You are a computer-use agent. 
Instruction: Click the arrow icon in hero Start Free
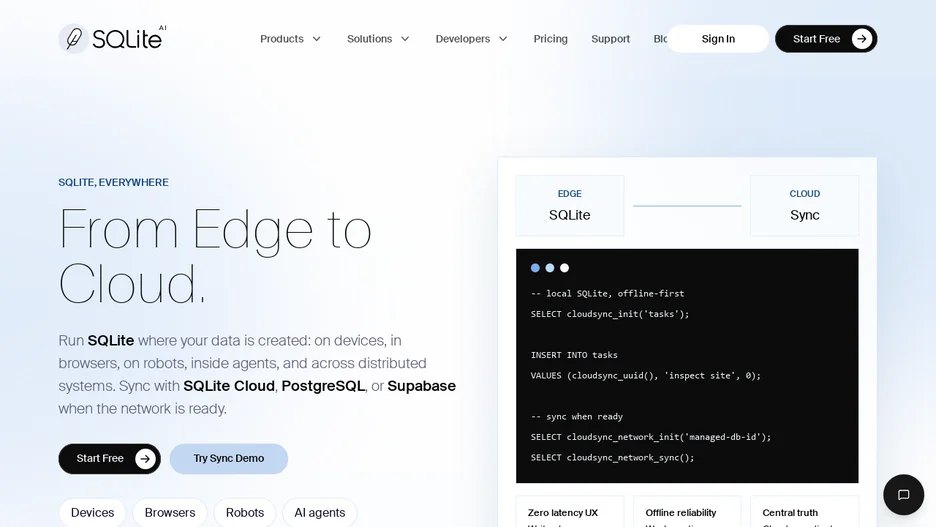[145, 458]
